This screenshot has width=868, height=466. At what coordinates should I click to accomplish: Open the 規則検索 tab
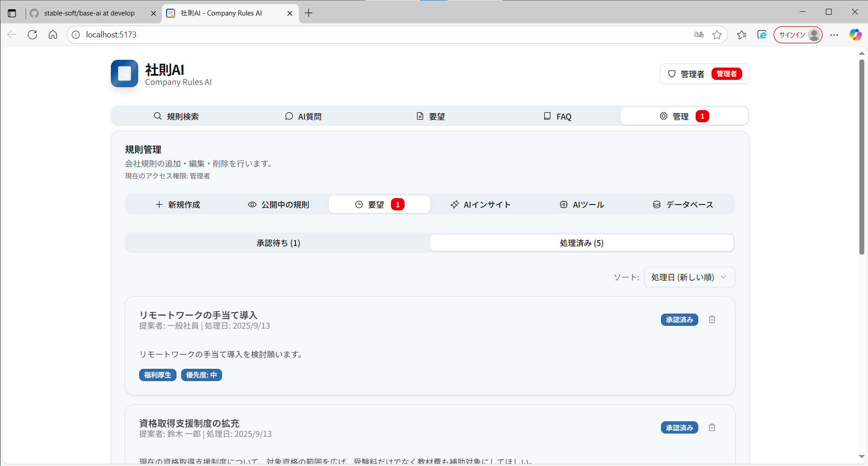[176, 116]
